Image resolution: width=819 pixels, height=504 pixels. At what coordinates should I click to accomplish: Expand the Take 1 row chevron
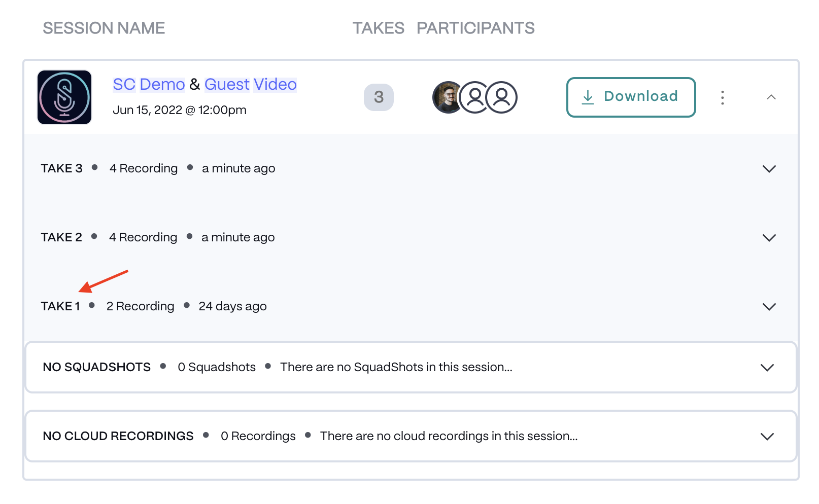[x=769, y=307]
